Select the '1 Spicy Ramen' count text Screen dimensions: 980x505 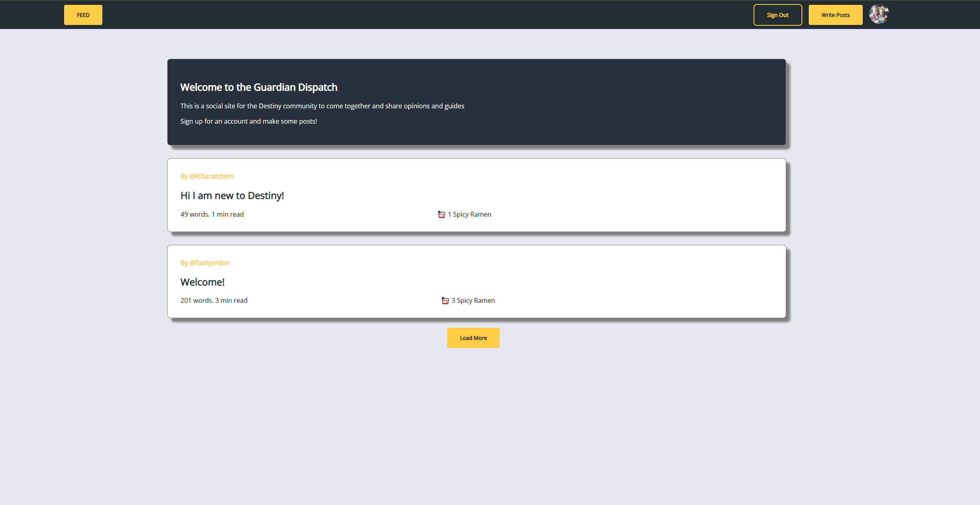pyautogui.click(x=469, y=214)
